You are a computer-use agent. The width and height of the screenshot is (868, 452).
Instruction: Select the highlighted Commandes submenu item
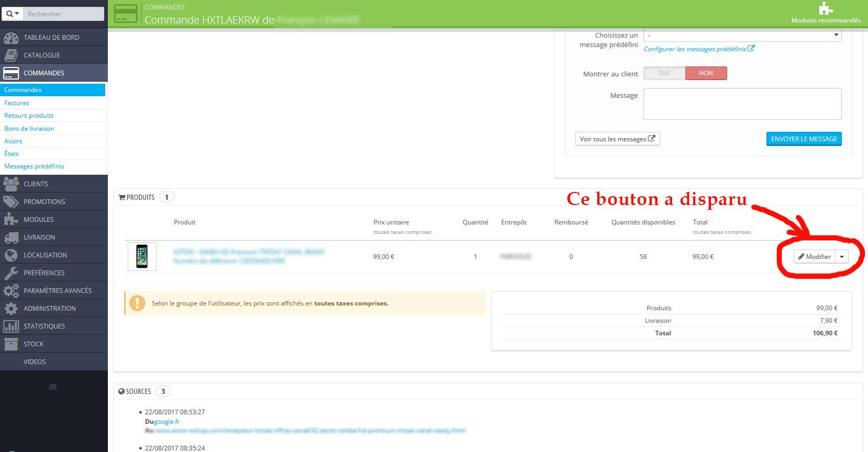click(52, 90)
